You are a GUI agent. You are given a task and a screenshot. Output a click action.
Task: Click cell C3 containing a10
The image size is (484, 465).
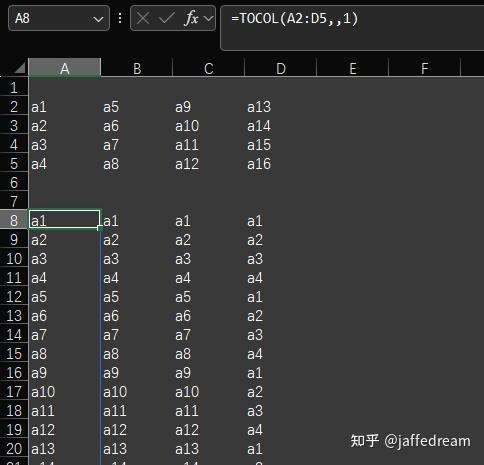tap(209, 126)
